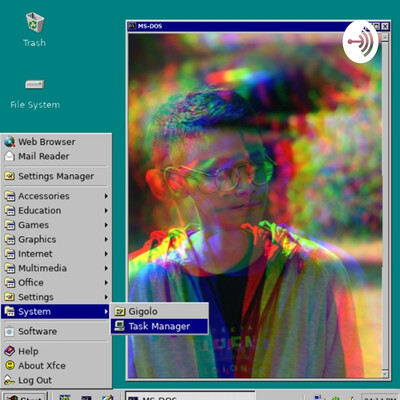Select Gigolo in the System submenu
This screenshot has width=400, height=400.
160,311
